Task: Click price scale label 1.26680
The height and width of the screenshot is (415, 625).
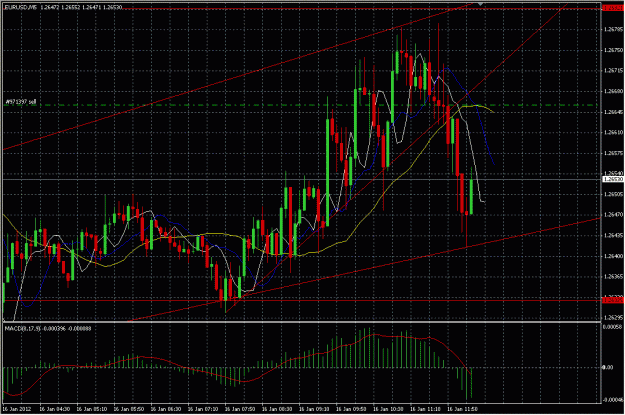Action: (613, 91)
